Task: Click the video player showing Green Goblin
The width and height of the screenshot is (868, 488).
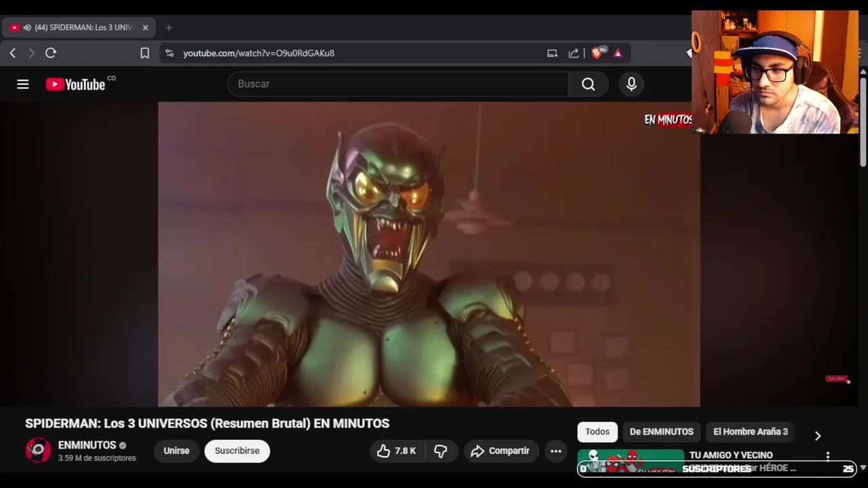Action: 429,254
